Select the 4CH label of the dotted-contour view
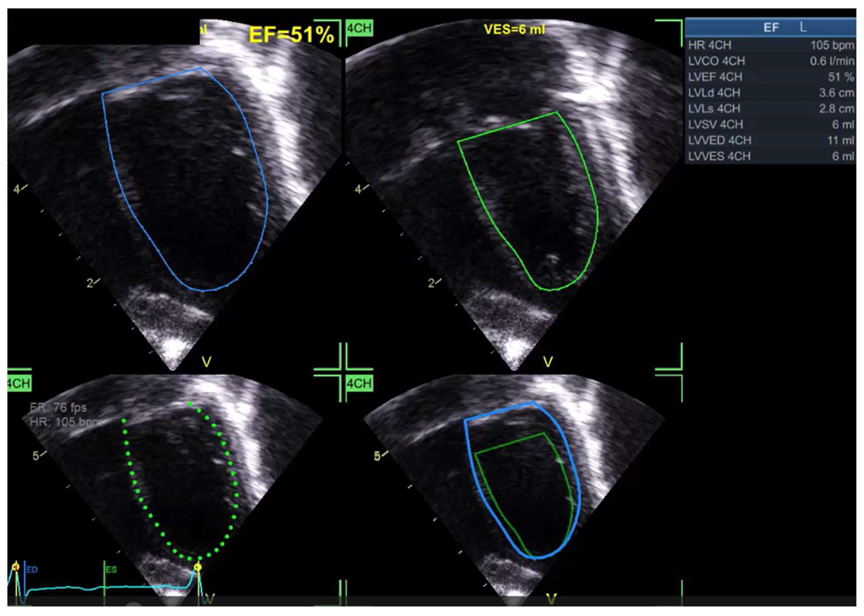The width and height of the screenshot is (864, 616). click(19, 384)
